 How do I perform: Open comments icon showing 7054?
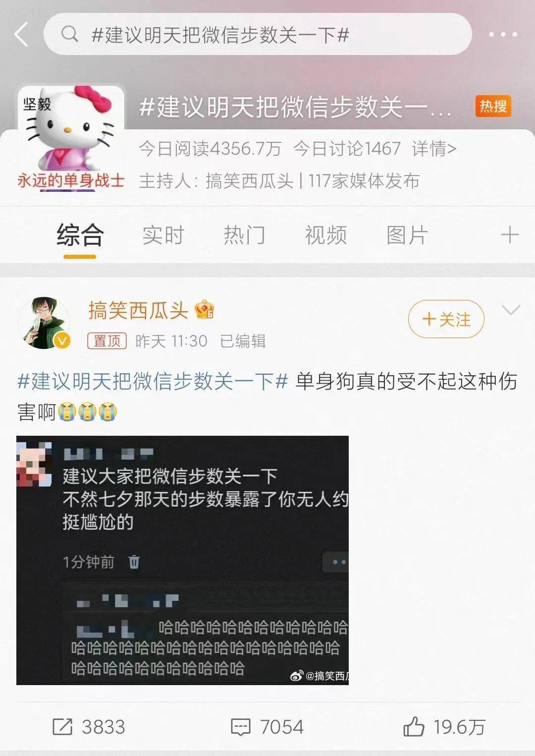[241, 727]
